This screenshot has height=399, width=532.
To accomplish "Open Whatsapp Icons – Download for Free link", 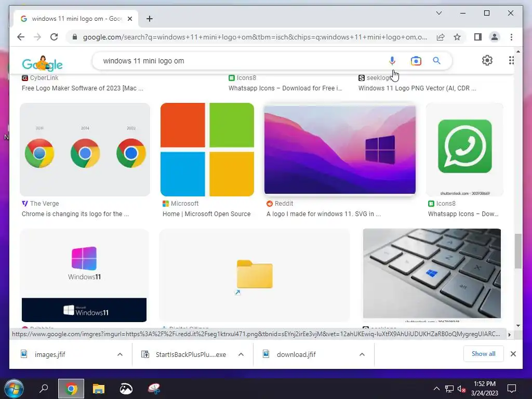I will [x=285, y=88].
